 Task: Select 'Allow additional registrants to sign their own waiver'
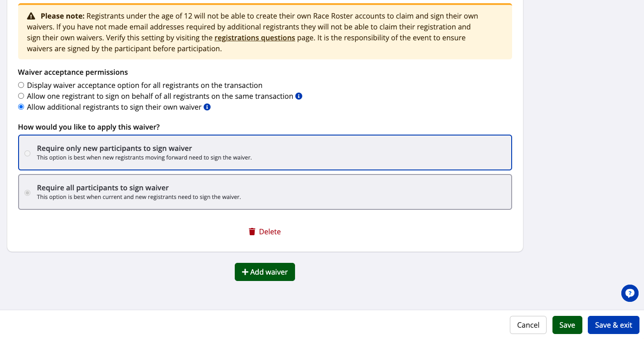pyautogui.click(x=21, y=107)
